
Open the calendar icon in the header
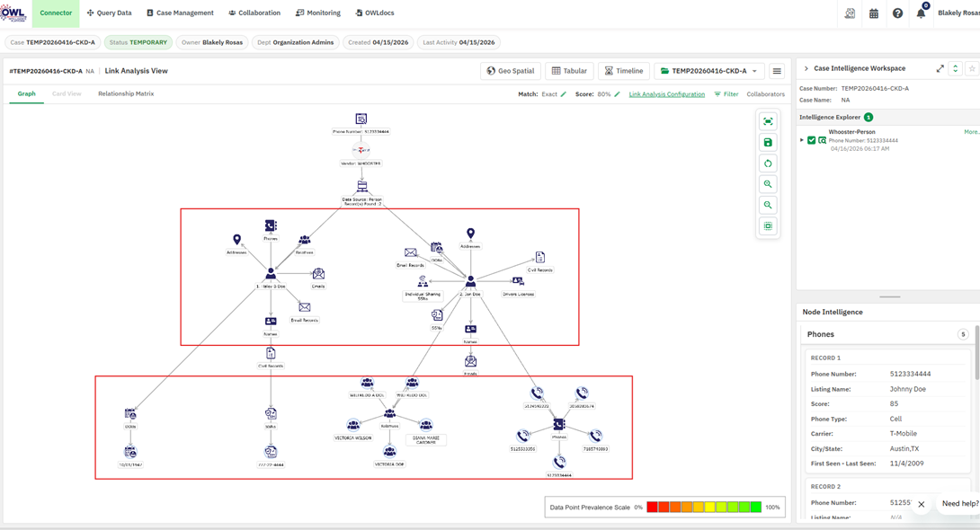click(x=874, y=13)
